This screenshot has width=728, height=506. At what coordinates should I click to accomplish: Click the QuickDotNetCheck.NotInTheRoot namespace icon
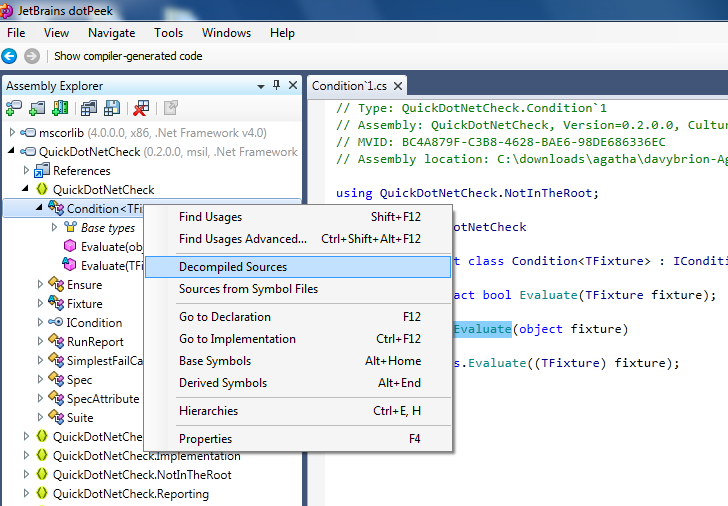click(x=42, y=474)
